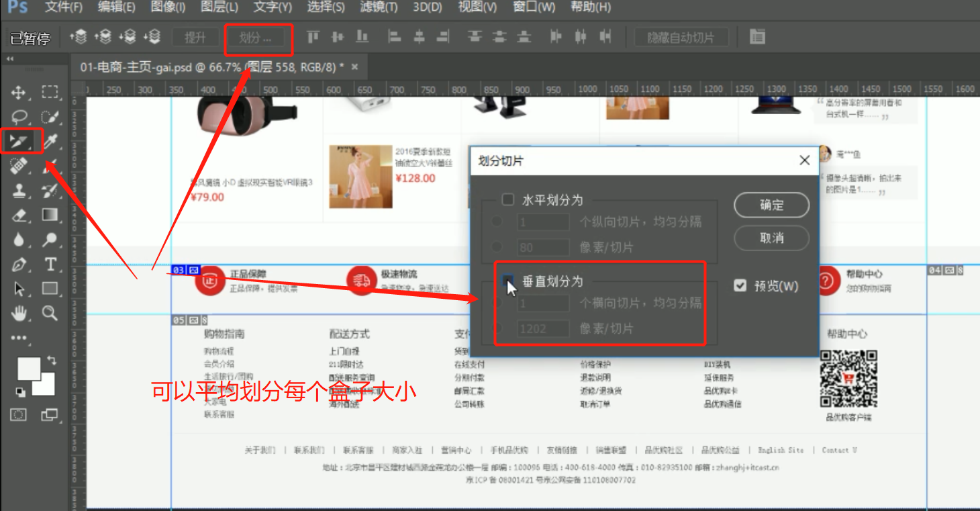
Task: Select the Hand tool
Action: tap(19, 313)
